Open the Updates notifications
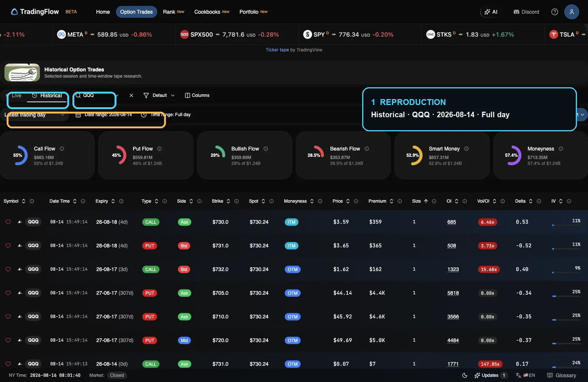Viewport: 588px width, 382px height. tap(490, 375)
